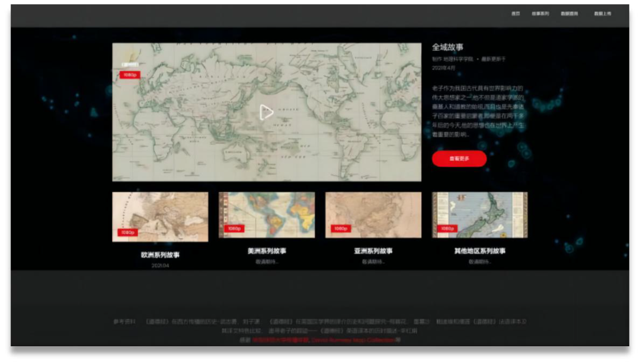
Task: Open the Europe map thumbnail
Action: (x=160, y=216)
